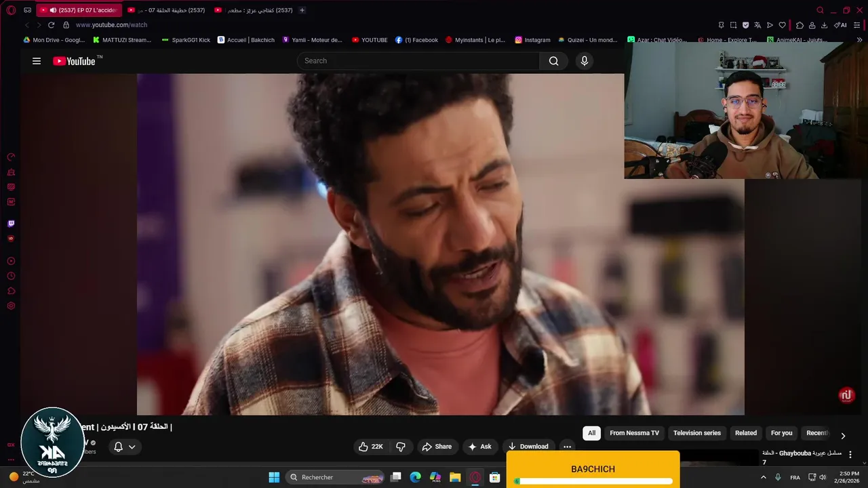Open the downloads arrow in browser toolbar

tap(824, 25)
